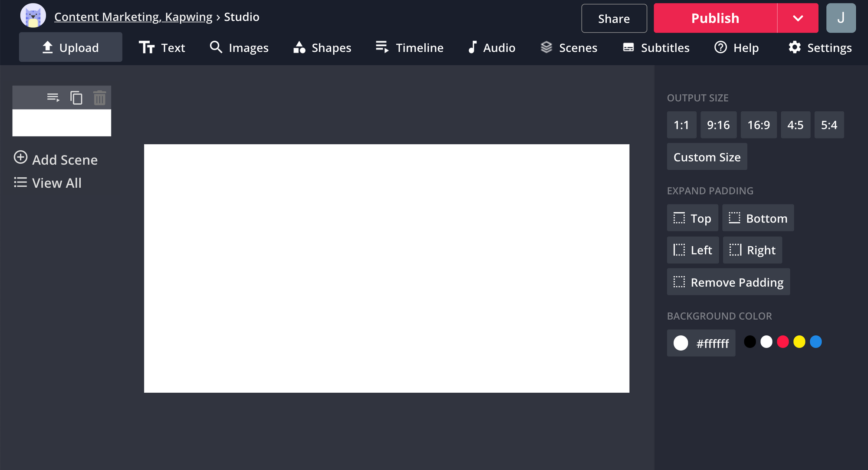Pick the red background color swatch
This screenshot has height=470, width=868.
(x=783, y=342)
